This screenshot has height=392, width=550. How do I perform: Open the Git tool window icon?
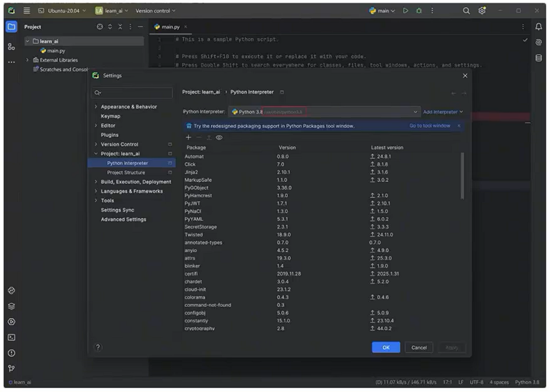12,368
